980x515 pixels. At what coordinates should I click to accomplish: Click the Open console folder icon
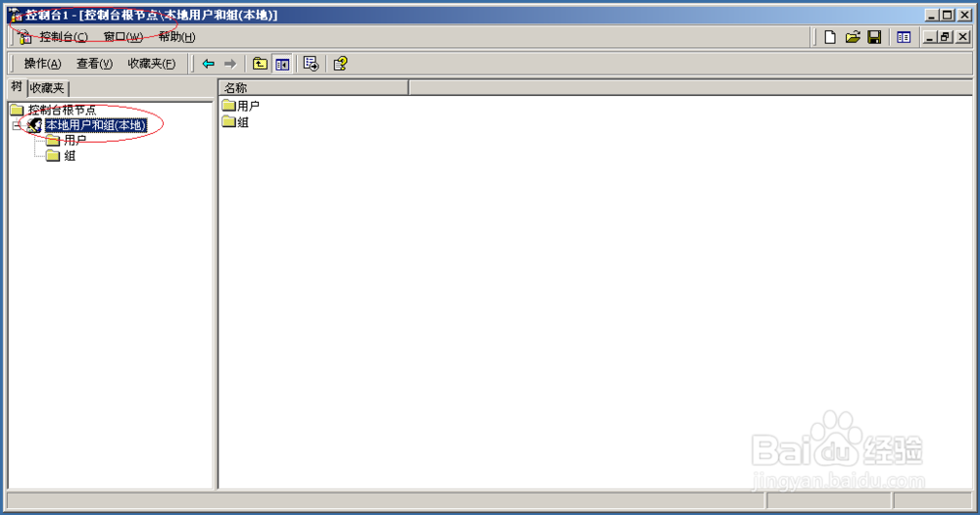coord(853,37)
